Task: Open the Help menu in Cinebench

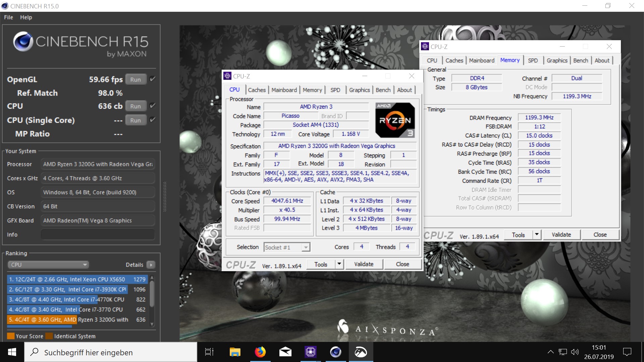Action: pyautogui.click(x=26, y=17)
